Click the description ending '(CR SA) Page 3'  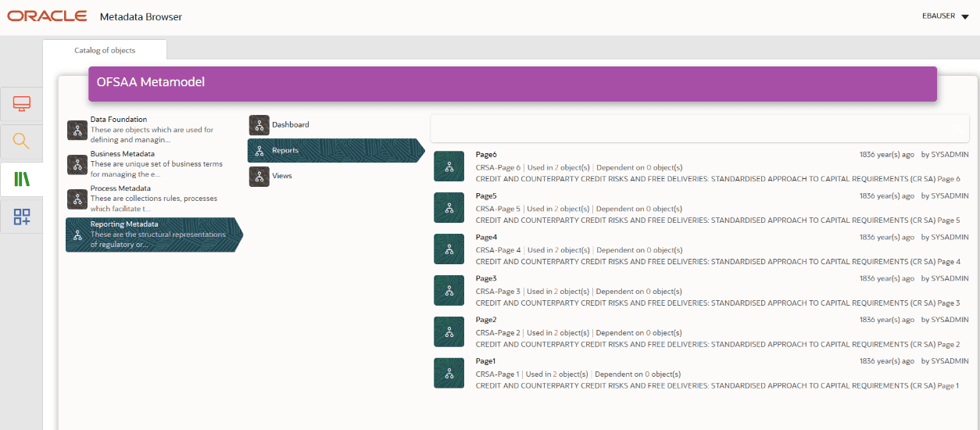click(x=717, y=303)
